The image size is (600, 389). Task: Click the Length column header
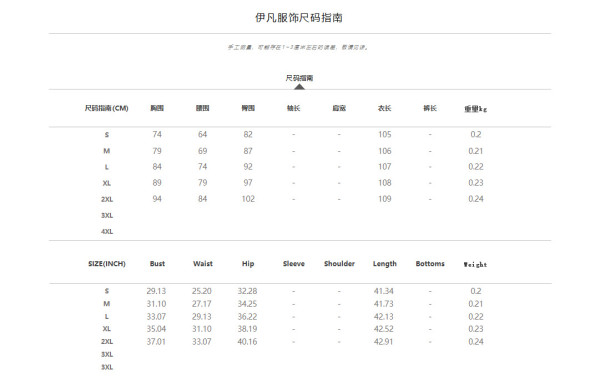(385, 264)
